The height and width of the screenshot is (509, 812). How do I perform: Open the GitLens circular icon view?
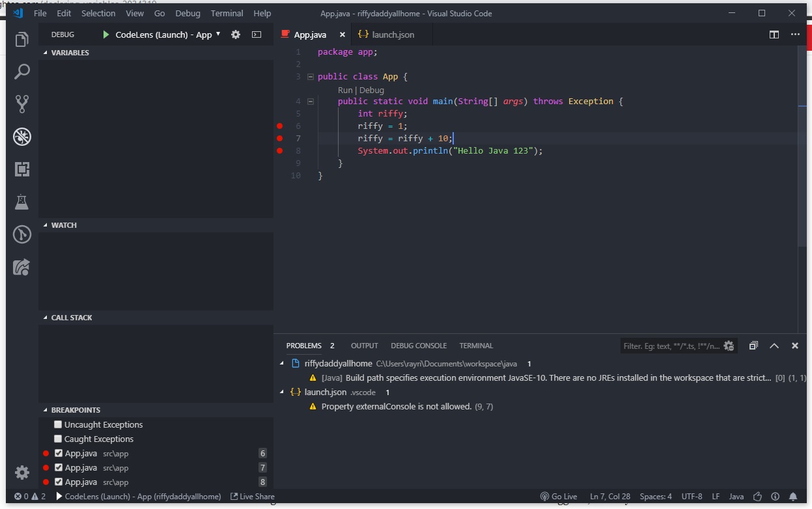tap(22, 234)
